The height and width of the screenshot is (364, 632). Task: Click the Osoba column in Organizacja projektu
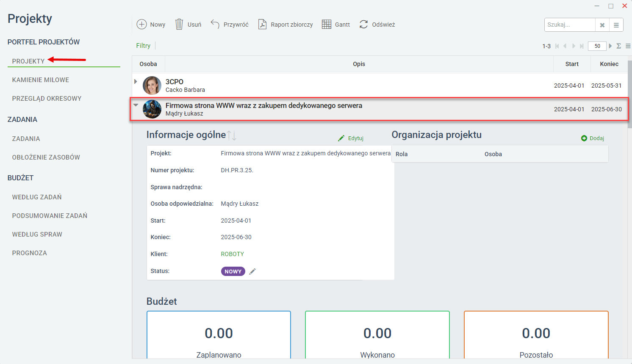point(493,154)
